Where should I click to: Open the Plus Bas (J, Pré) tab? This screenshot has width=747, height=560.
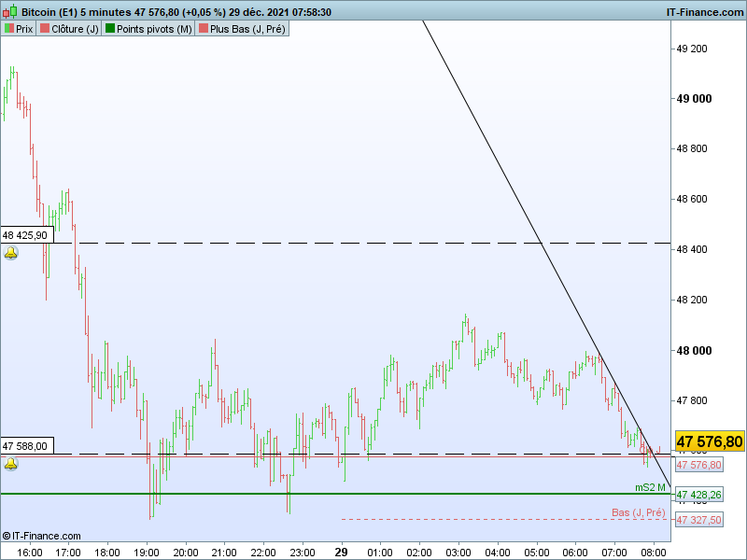point(242,29)
